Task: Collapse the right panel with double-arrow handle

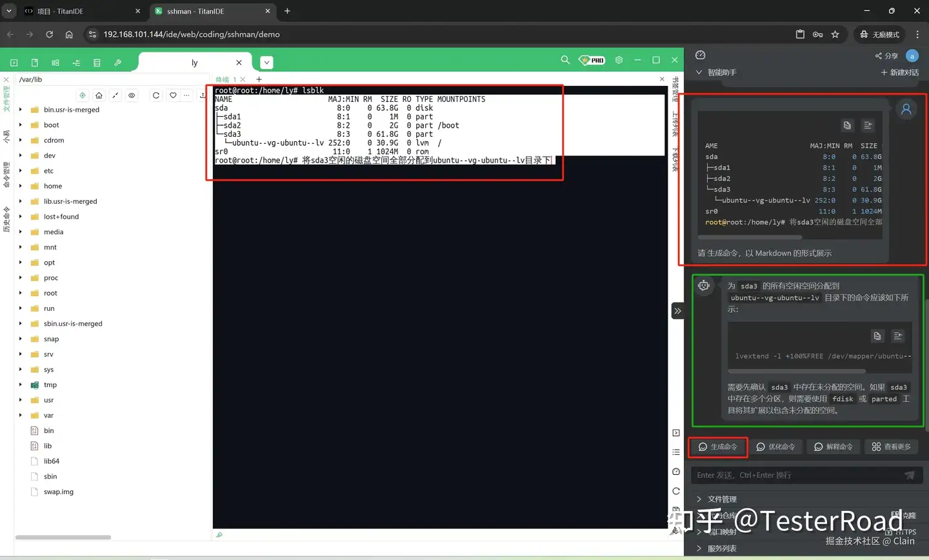Action: [677, 311]
